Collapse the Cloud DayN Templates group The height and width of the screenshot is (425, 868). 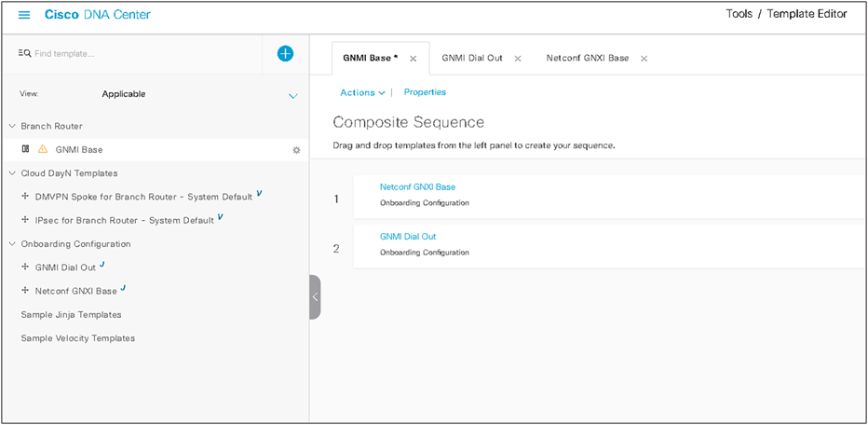pyautogui.click(x=12, y=173)
